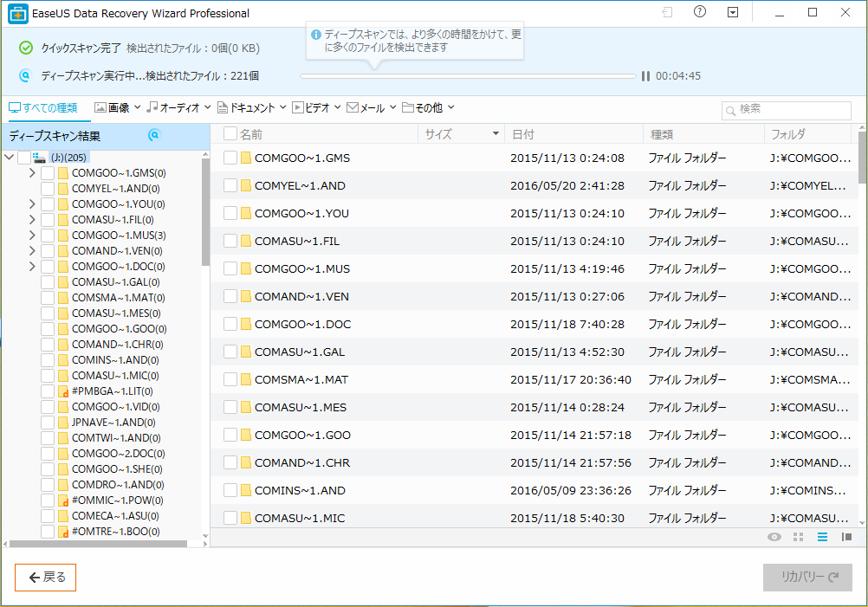Pause the deep scan in progress
The image size is (868, 607).
645,76
